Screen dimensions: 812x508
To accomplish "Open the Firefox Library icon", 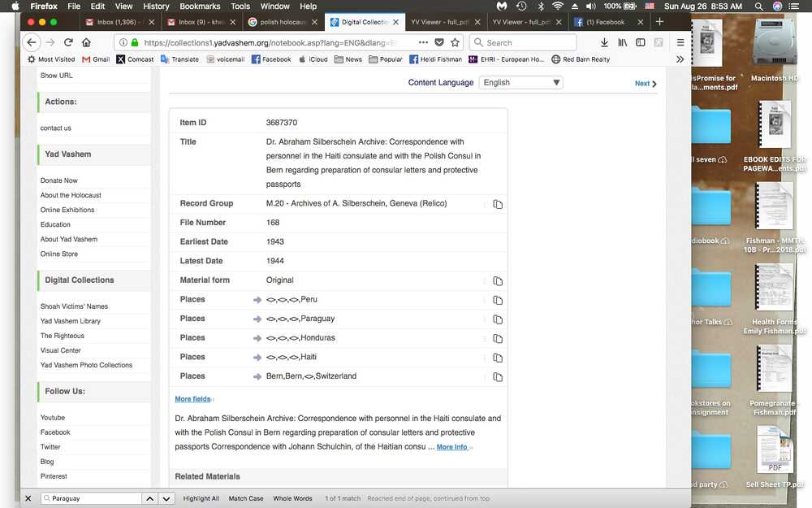I will click(623, 42).
